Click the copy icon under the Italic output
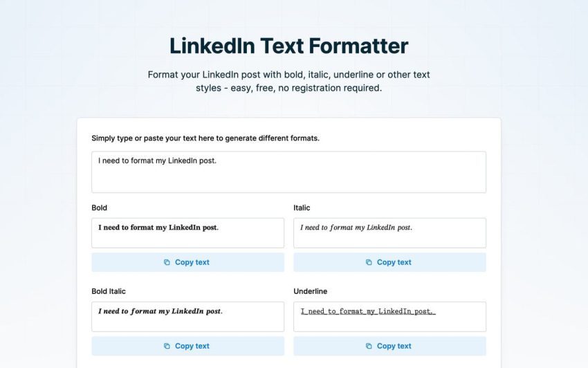 click(x=369, y=262)
